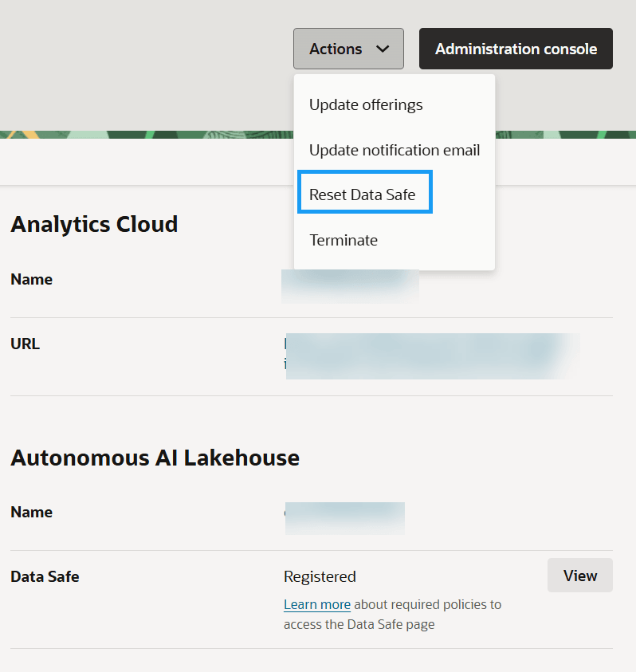The width and height of the screenshot is (636, 672).
Task: Follow the Learn more link about policies
Action: coord(316,604)
